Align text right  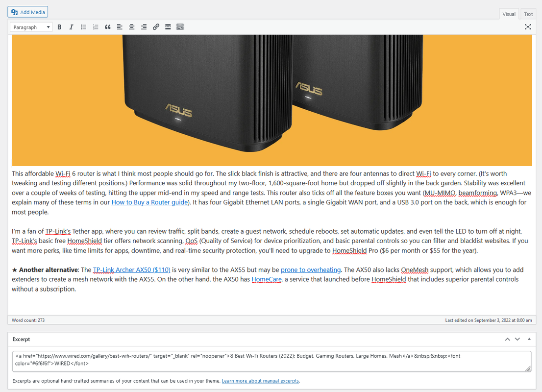[x=144, y=27]
